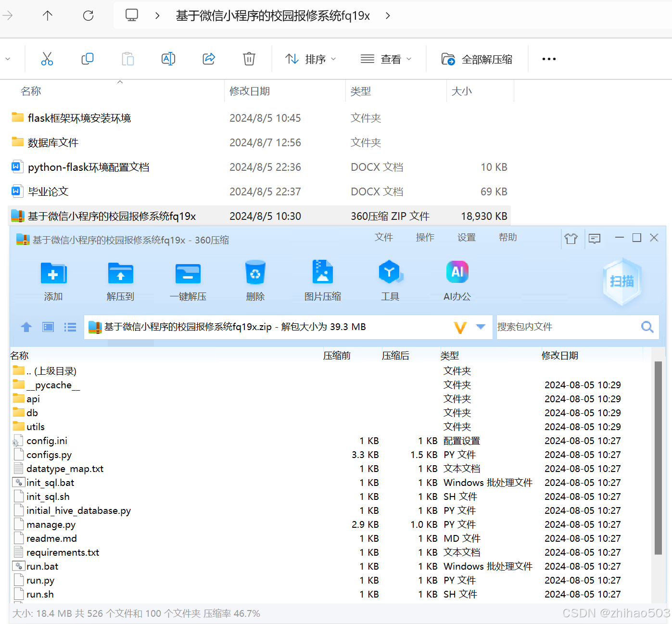Click the Share icon in Explorer toolbar
This screenshot has height=624, width=672.
(x=208, y=58)
